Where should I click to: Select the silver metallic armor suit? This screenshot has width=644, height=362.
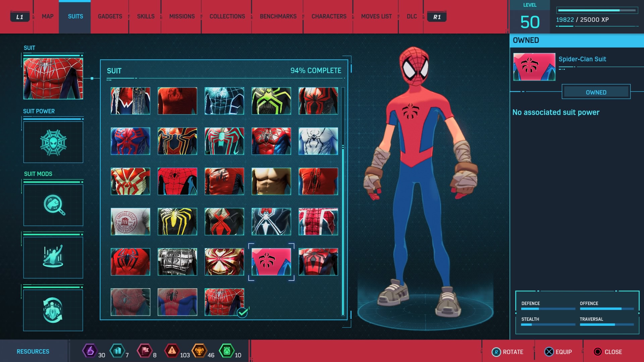point(177,262)
